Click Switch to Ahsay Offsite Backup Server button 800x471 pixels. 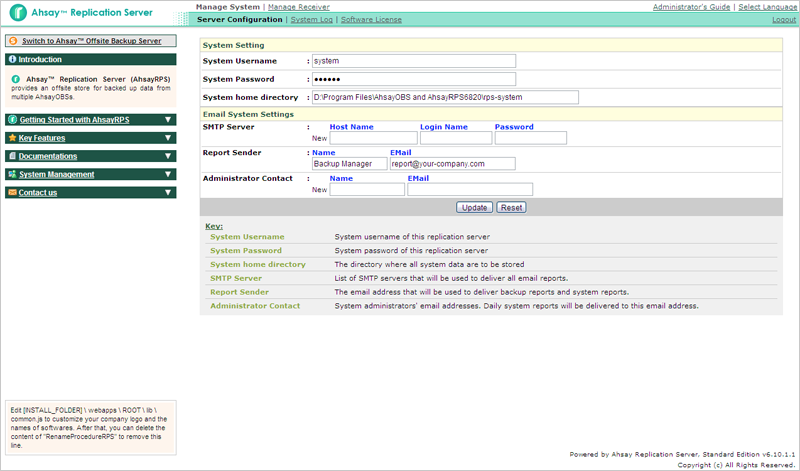[91, 41]
